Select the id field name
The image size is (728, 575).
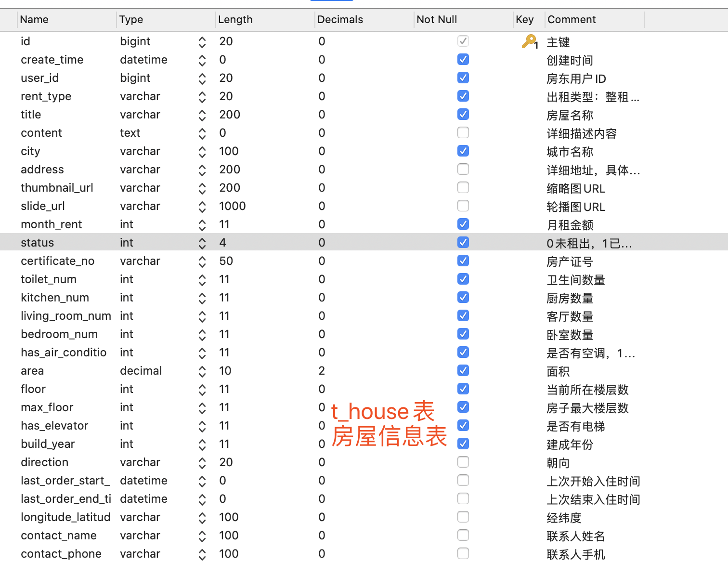[x=26, y=41]
